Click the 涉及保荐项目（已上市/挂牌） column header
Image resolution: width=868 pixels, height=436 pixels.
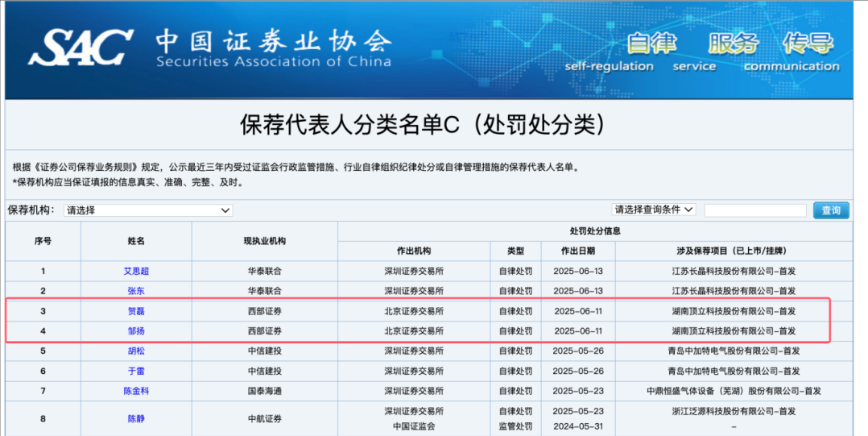pos(734,251)
